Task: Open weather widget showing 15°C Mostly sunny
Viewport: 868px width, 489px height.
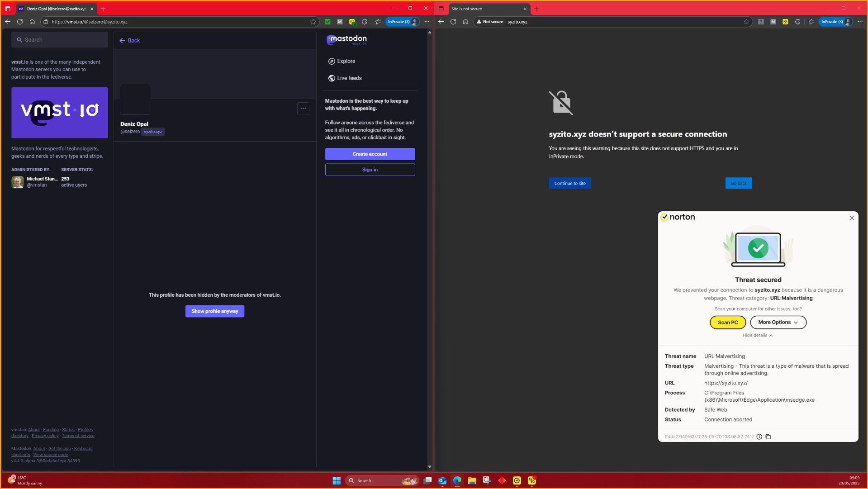Action: [25, 480]
